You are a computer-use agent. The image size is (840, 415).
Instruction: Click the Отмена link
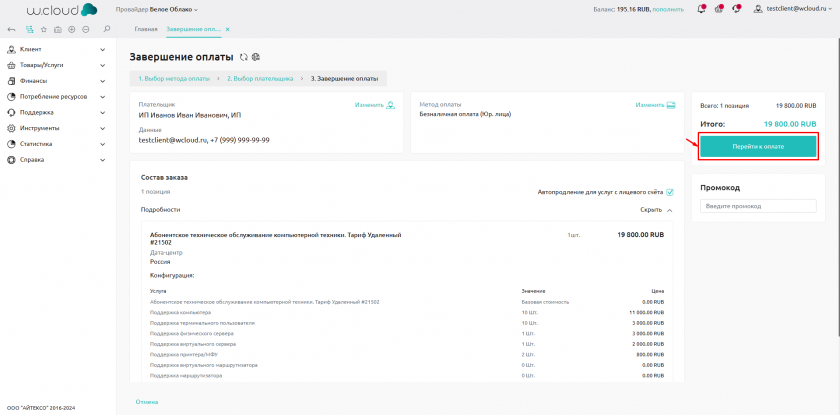coord(147,401)
